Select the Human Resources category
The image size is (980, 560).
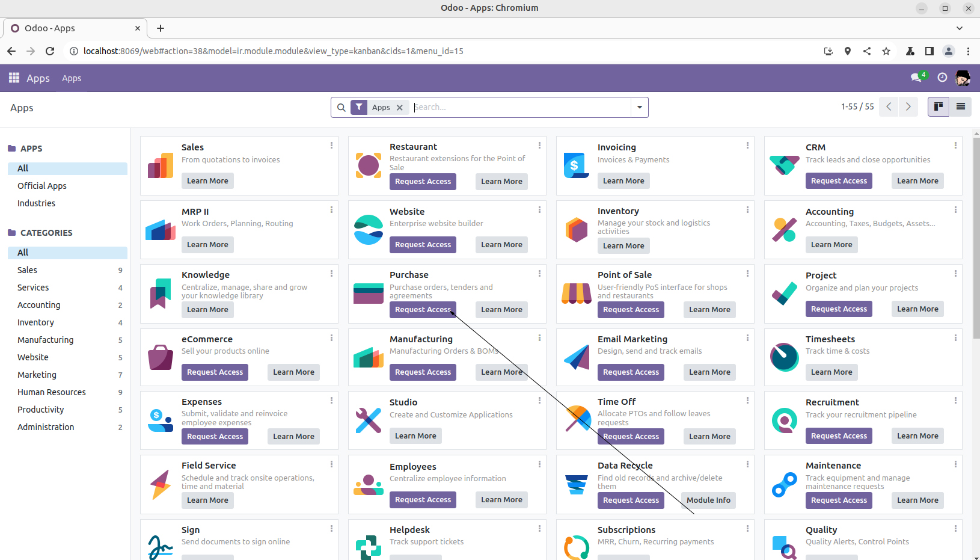point(52,392)
